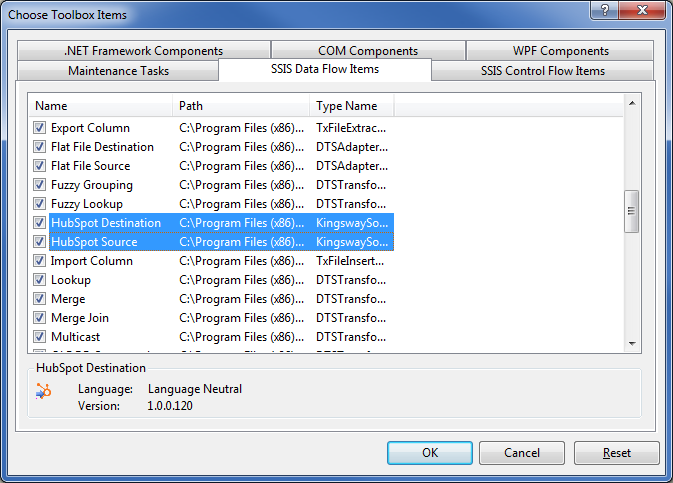Click the Language Neutral value
The height and width of the screenshot is (483, 673).
click(x=195, y=389)
